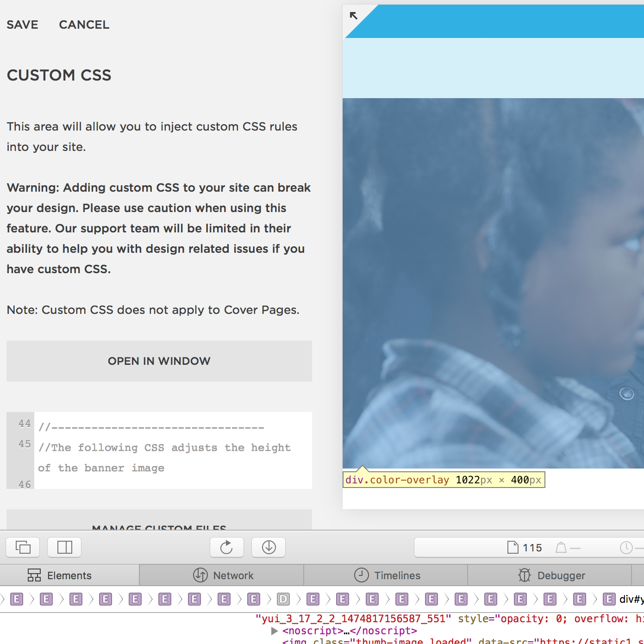Click the download web archive icon
Screen dimensions: 644x644
(x=269, y=547)
